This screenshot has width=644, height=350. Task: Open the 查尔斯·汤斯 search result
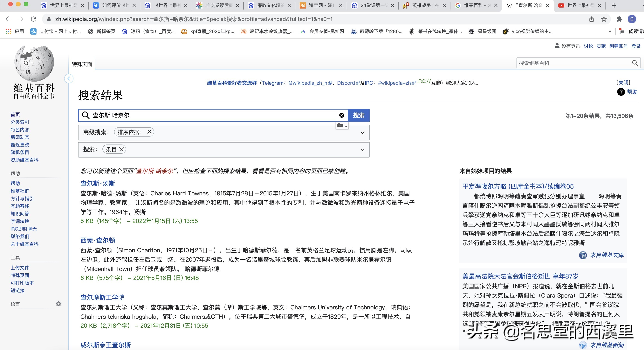coord(98,183)
